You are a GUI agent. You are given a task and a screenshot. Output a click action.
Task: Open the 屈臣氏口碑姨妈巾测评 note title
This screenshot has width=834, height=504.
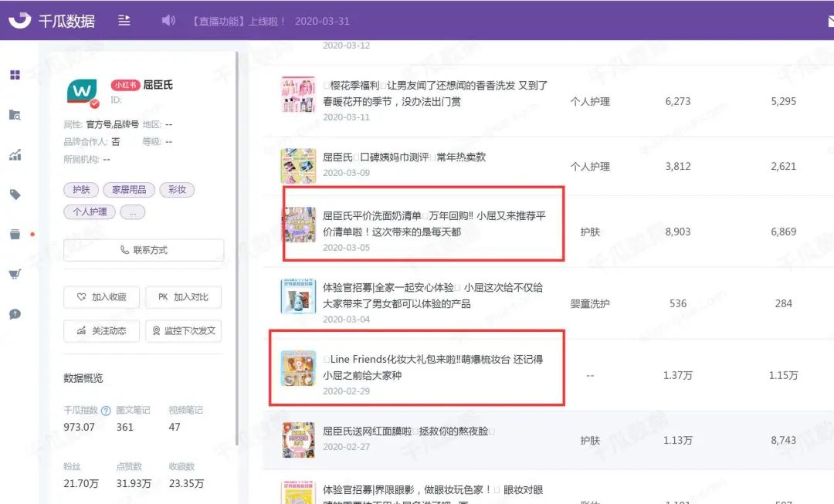[x=404, y=157]
